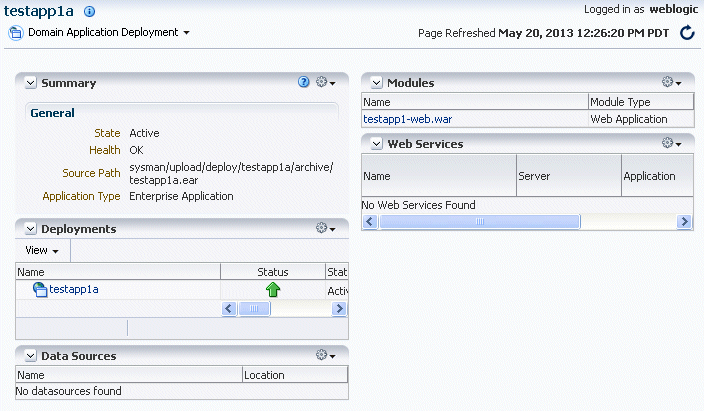704x411 pixels.
Task: Click the Location column header in Data Sources
Action: [295, 375]
